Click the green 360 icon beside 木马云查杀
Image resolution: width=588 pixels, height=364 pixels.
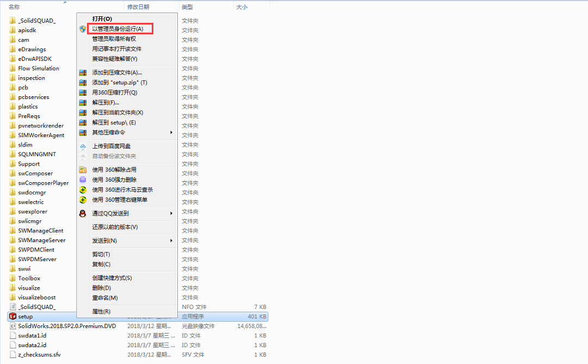[83, 190]
